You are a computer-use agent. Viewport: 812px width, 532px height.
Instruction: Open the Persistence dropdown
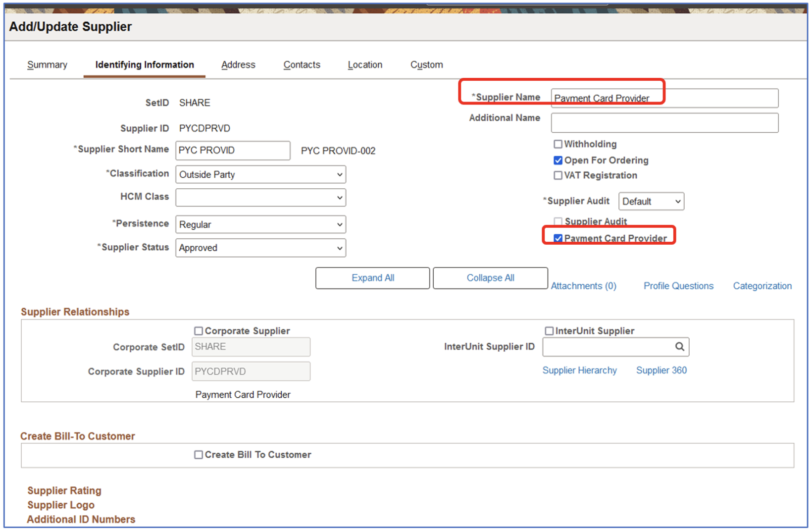[x=260, y=224]
